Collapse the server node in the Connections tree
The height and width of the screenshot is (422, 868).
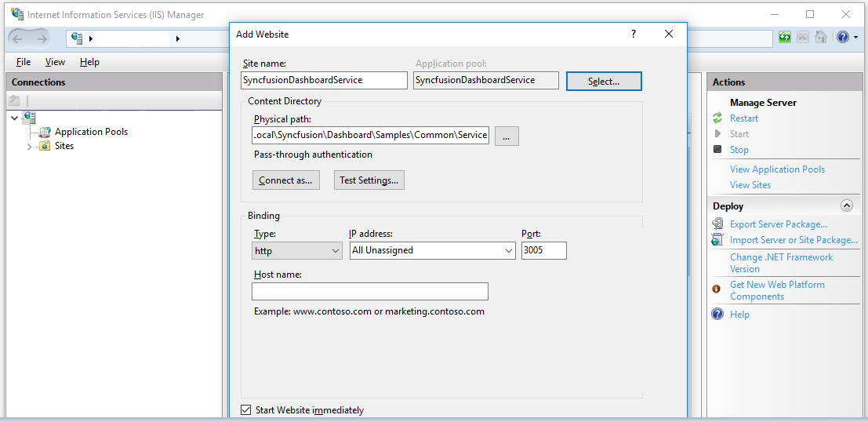pyautogui.click(x=14, y=118)
